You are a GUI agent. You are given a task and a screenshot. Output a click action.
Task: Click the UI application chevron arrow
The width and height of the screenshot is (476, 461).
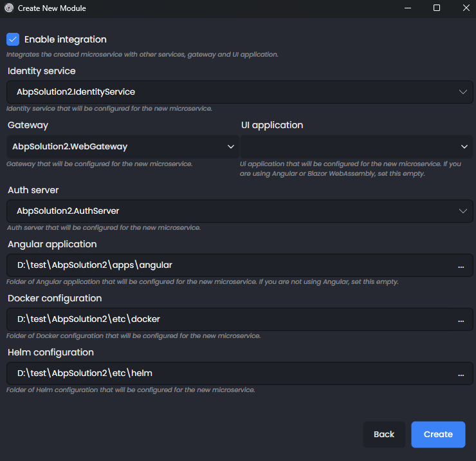[x=464, y=147]
